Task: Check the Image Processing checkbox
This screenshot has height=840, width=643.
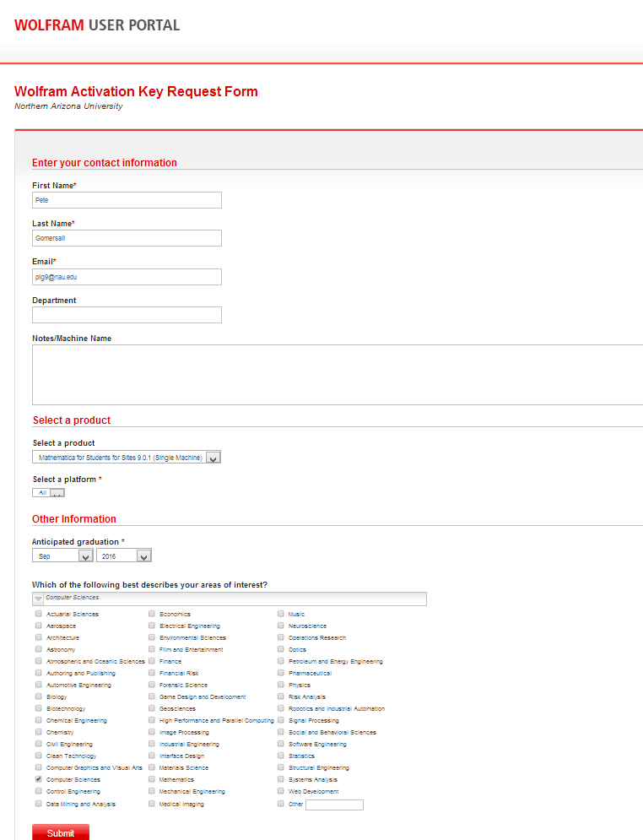Action: [x=152, y=732]
